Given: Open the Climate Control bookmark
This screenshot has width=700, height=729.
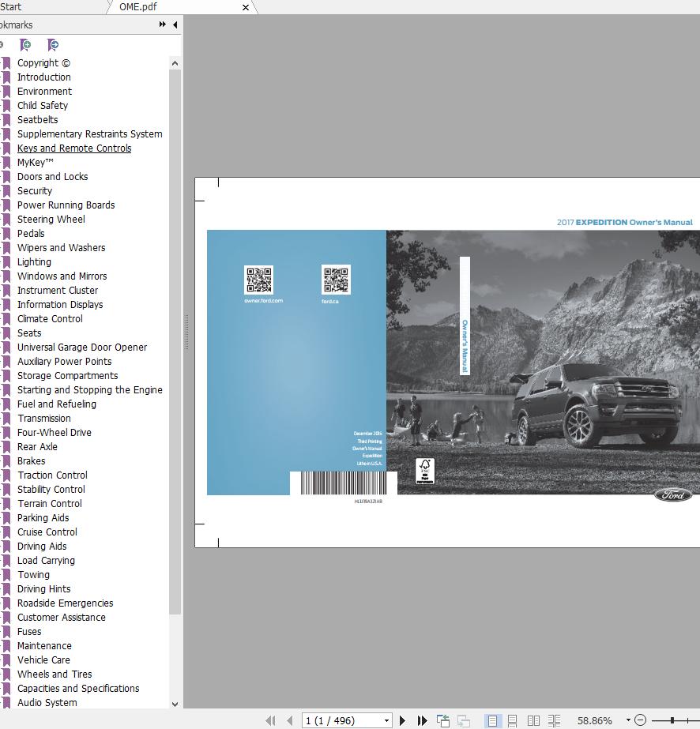Looking at the screenshot, I should point(51,319).
